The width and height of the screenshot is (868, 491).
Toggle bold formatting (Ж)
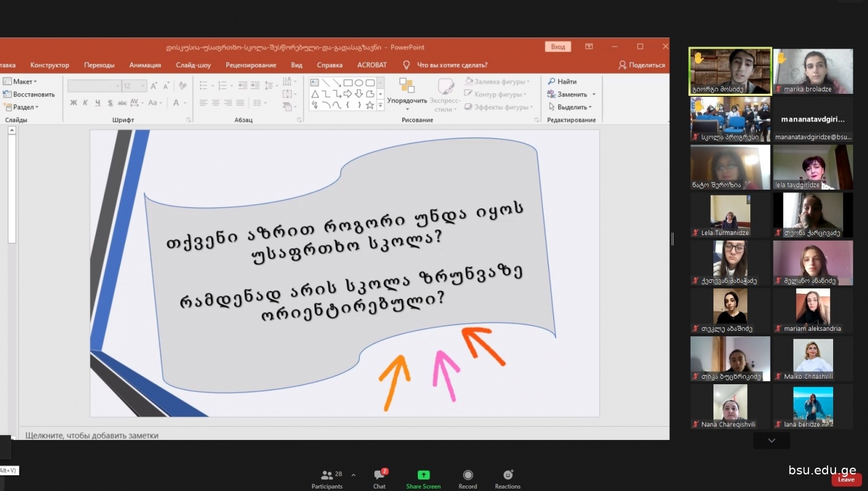click(x=74, y=103)
